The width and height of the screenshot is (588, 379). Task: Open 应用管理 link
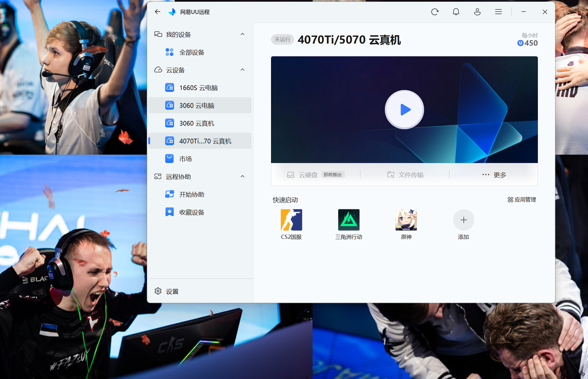[522, 200]
